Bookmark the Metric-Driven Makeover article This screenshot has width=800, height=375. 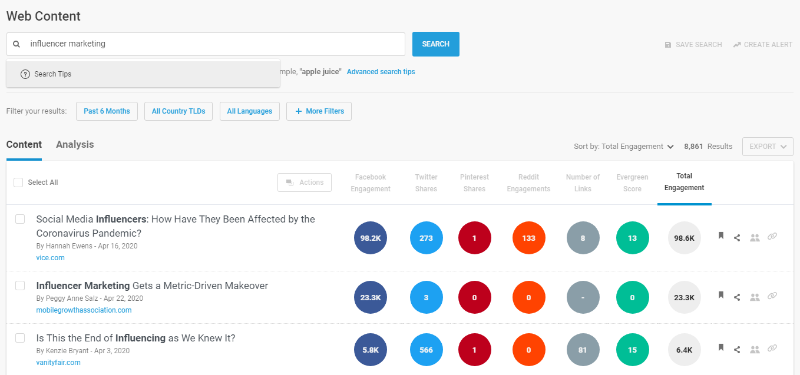coord(721,295)
